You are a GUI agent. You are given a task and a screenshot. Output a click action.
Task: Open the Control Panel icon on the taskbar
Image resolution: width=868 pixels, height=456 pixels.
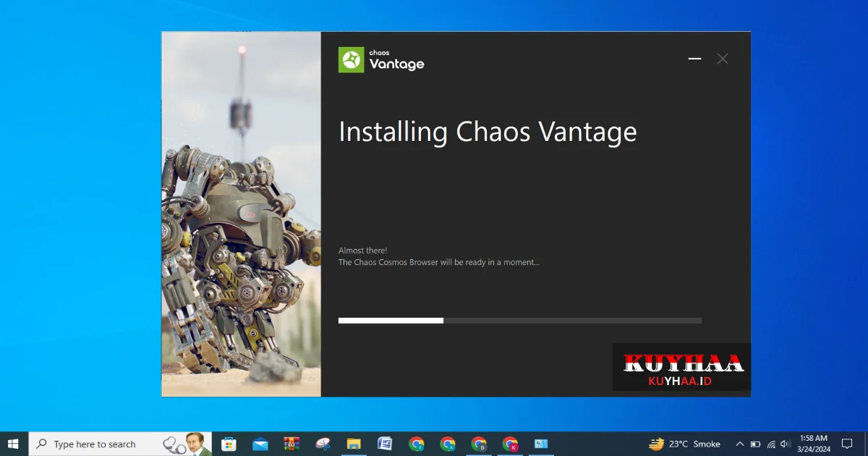[541, 444]
